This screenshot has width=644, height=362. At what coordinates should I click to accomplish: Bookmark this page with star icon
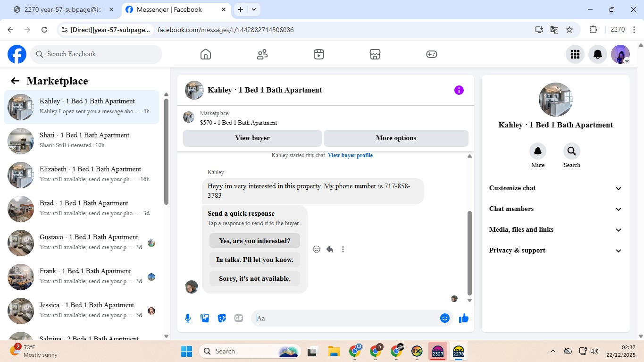pos(569,30)
